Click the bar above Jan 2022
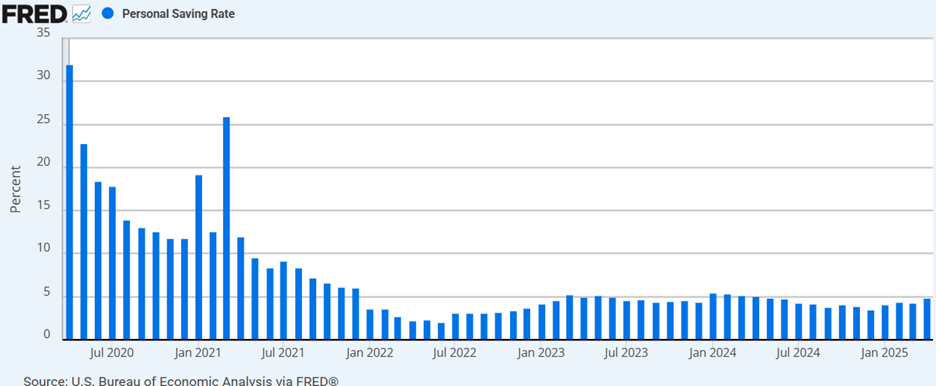936x386 pixels. point(370,325)
